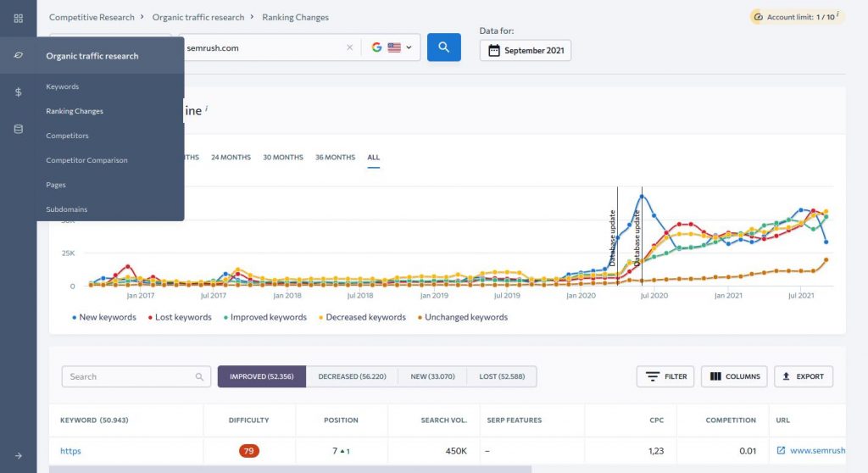Image resolution: width=868 pixels, height=473 pixels.
Task: Click the blue search magnifier button
Action: tap(443, 47)
